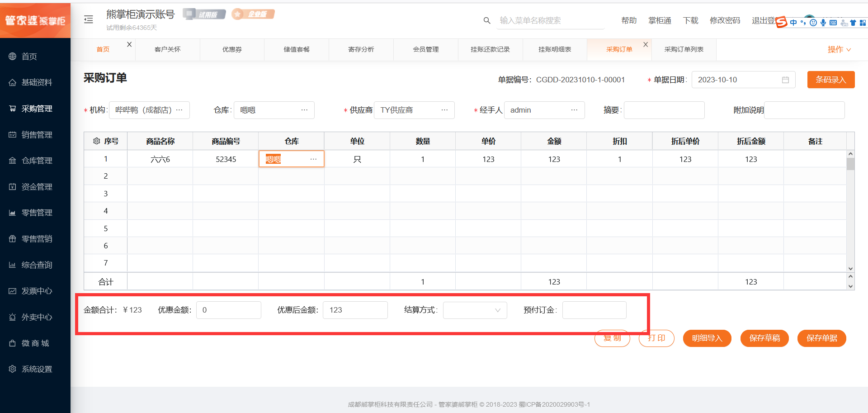Click 修改密码 link in header
Screen dimensions: 868x413
click(x=725, y=20)
